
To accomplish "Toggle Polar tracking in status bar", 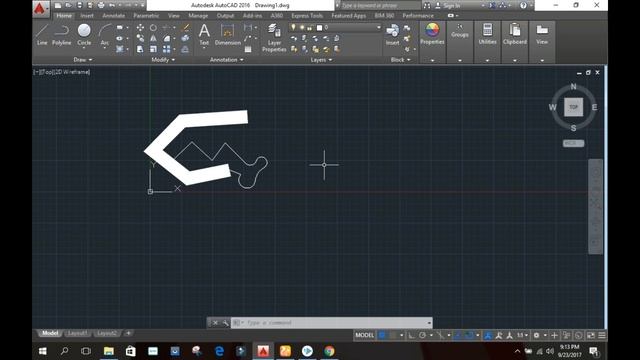I will click(422, 335).
